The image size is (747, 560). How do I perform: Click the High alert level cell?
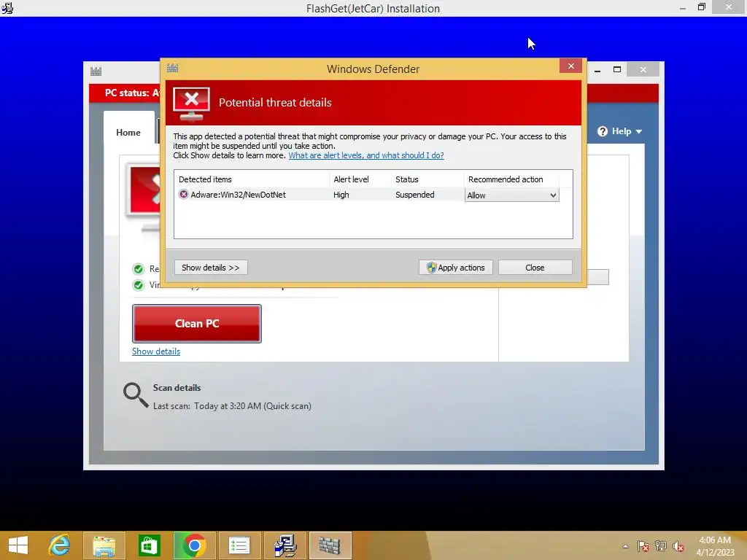coord(341,195)
